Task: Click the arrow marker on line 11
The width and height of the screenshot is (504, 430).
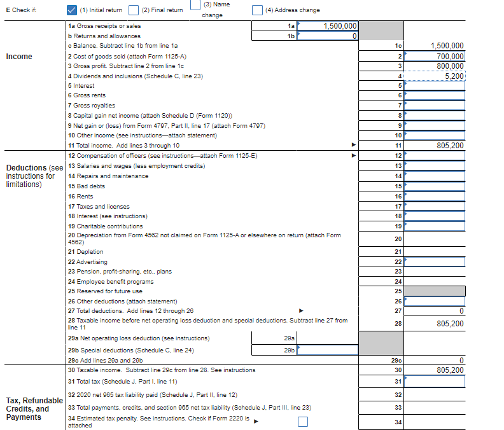Action: pyautogui.click(x=354, y=145)
